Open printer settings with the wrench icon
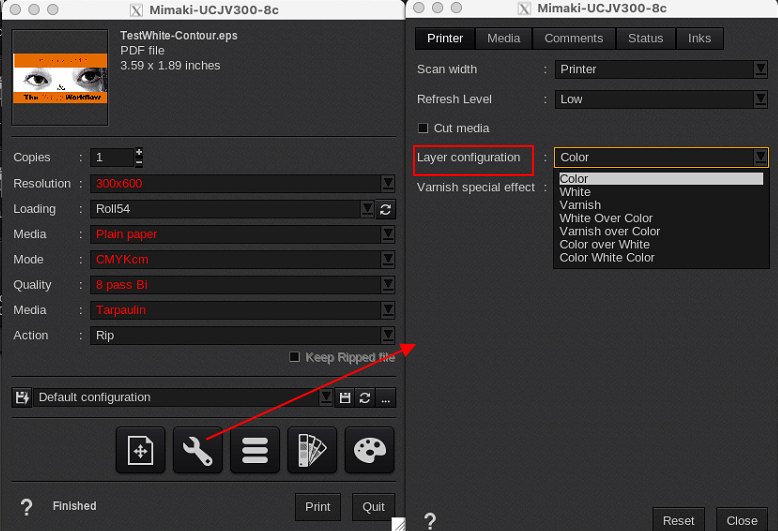The height and width of the screenshot is (531, 778). (197, 450)
